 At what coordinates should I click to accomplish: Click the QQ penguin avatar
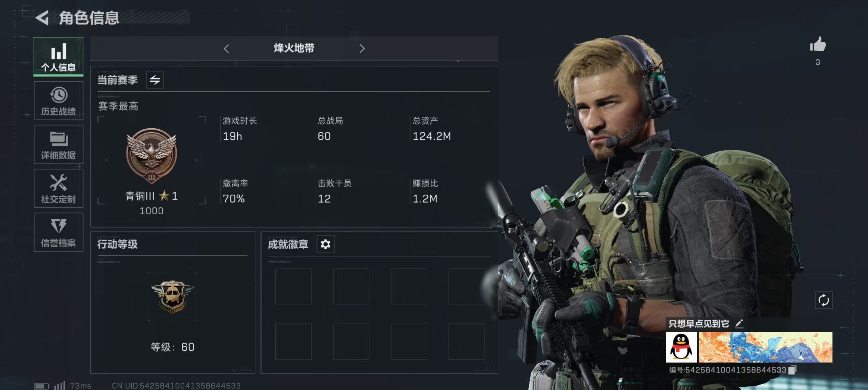click(681, 347)
